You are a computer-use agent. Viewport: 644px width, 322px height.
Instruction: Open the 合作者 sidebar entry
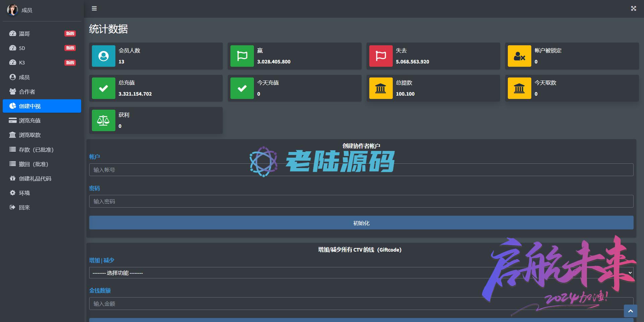point(42,92)
